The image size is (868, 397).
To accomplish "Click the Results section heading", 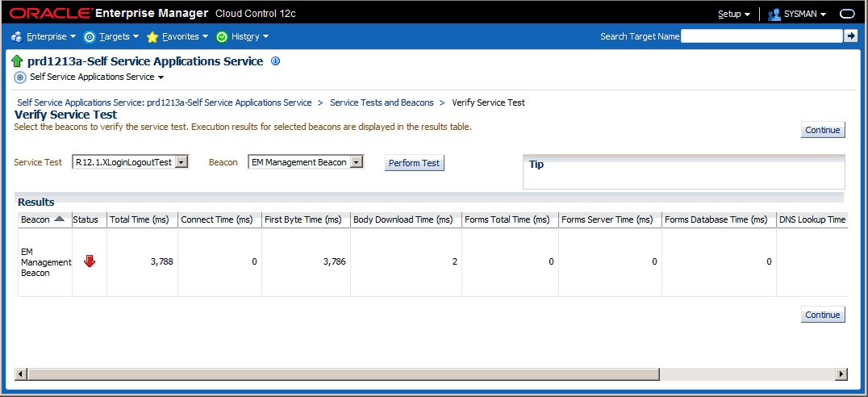I will coord(36,202).
